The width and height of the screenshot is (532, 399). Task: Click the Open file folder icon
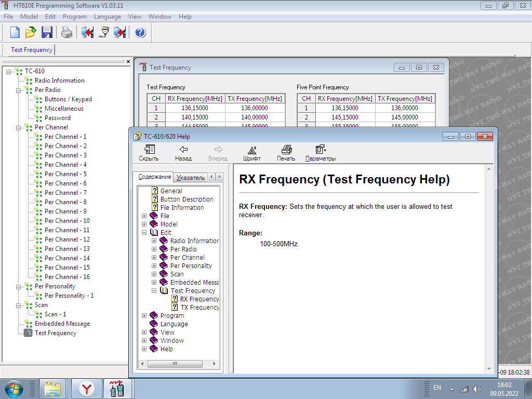tap(31, 32)
